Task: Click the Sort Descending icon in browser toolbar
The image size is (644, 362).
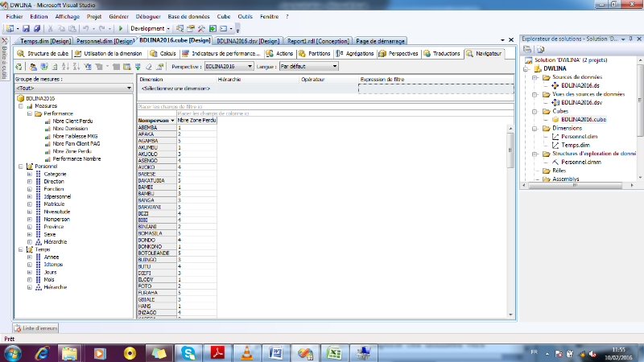Action: (76, 67)
